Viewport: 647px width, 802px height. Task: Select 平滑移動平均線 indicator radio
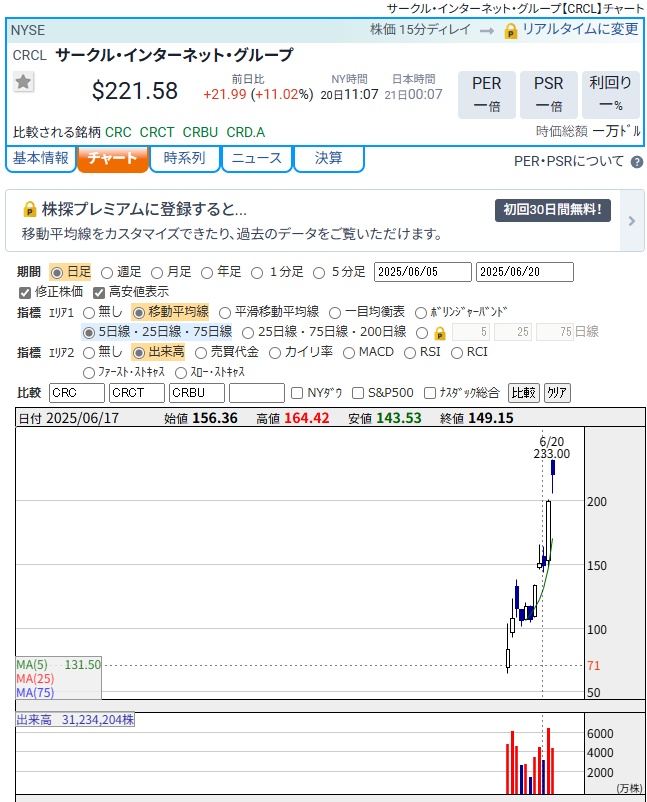[x=225, y=313]
